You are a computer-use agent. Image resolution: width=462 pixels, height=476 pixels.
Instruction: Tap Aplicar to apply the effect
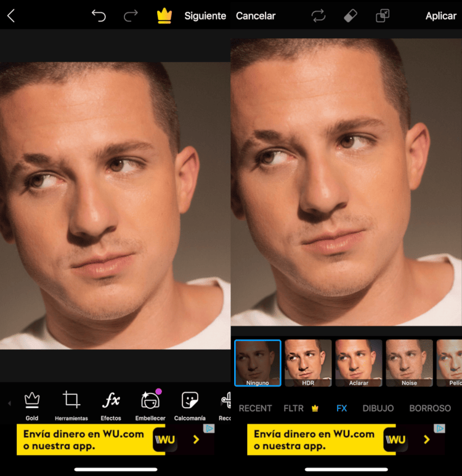[x=440, y=16]
